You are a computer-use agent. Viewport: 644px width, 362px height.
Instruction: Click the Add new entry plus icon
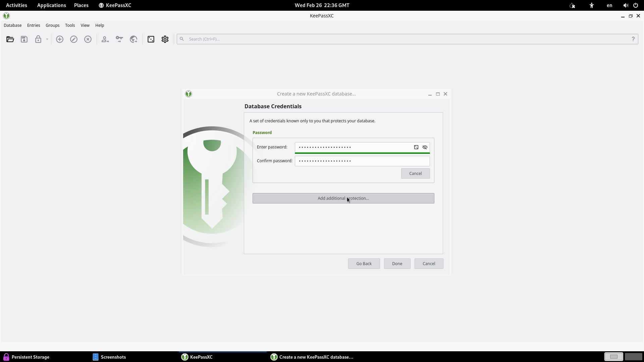[x=60, y=39]
